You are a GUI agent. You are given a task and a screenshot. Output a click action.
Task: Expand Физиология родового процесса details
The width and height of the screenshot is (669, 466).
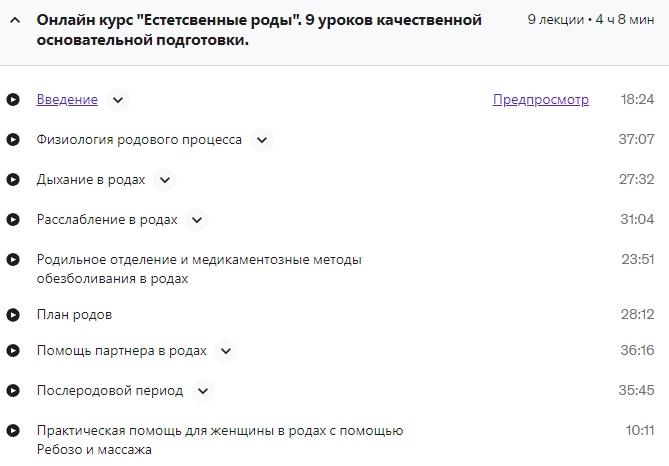point(262,140)
